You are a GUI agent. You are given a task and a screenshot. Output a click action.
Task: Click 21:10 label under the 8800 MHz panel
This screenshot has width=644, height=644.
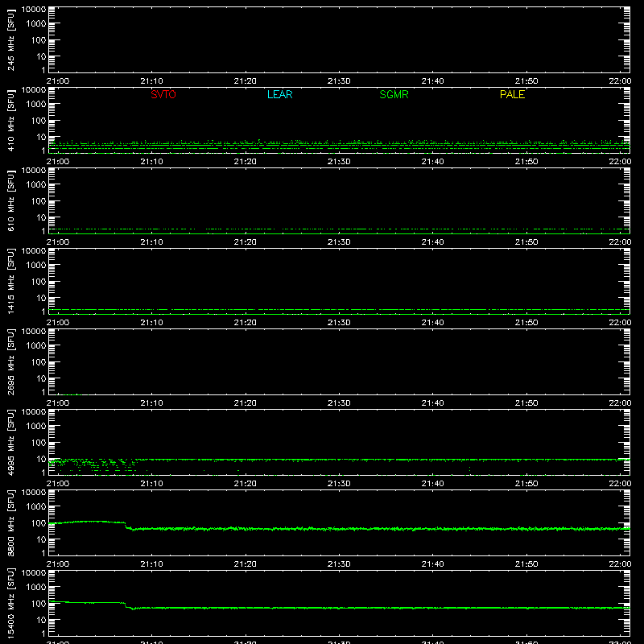coord(151,564)
